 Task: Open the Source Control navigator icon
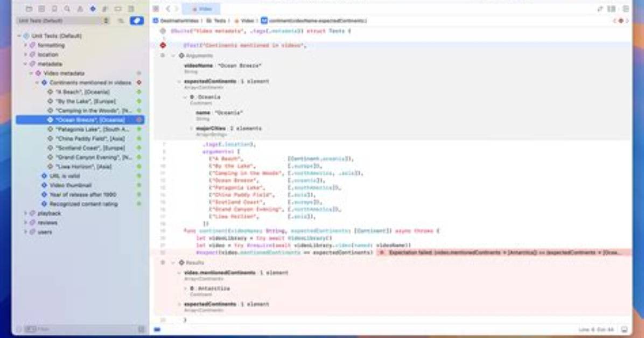[x=41, y=9]
